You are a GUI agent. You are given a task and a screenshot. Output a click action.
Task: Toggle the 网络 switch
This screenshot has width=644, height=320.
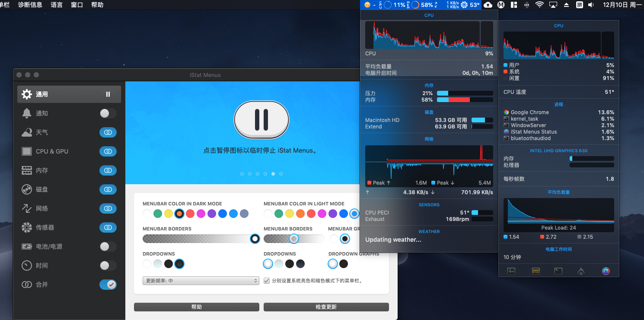108,208
